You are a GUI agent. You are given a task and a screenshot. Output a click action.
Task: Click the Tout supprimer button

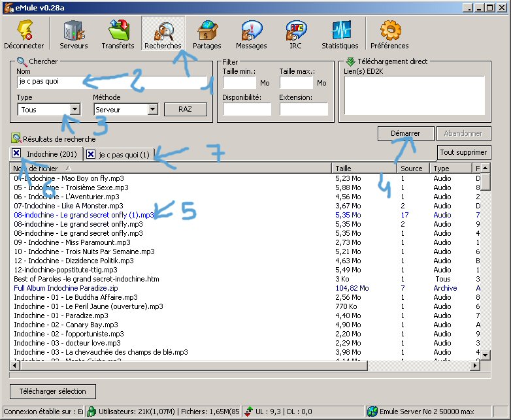click(x=463, y=152)
